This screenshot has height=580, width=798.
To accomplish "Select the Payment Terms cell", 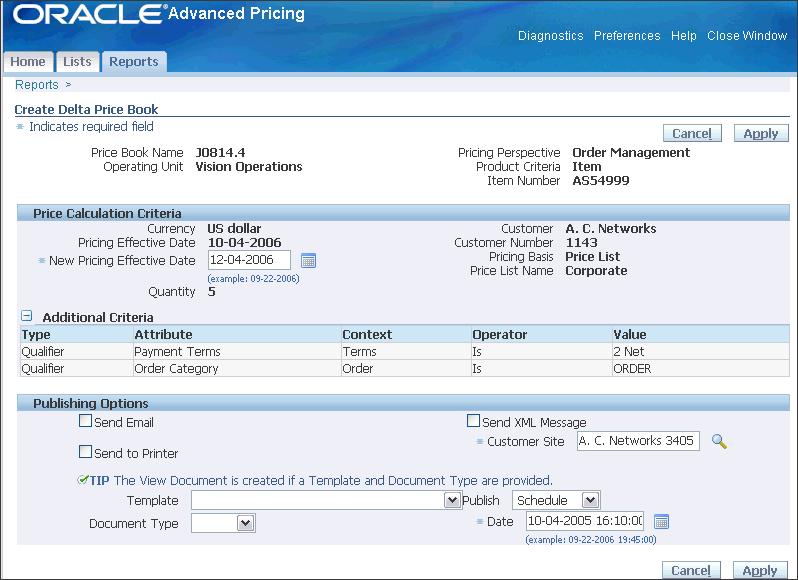I will coord(237,352).
